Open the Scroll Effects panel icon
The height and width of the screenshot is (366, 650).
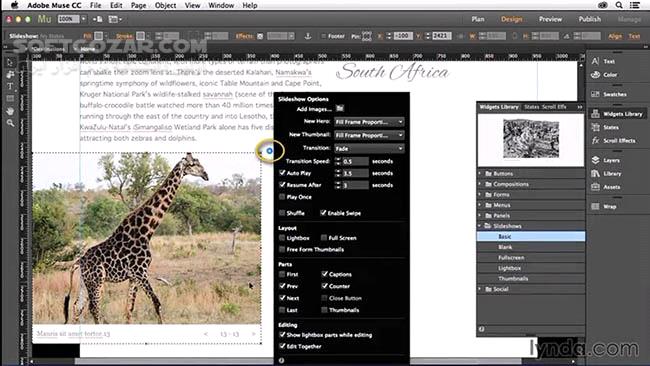pyautogui.click(x=595, y=141)
